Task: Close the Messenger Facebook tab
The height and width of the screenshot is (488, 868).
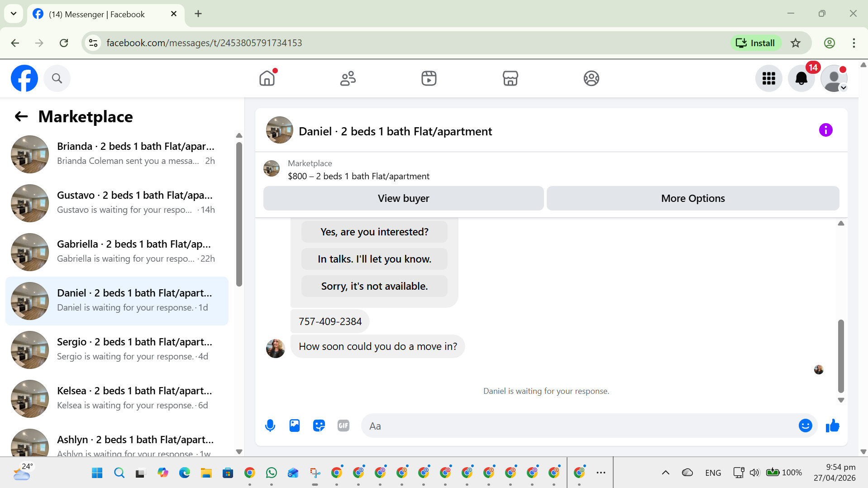Action: point(174,14)
